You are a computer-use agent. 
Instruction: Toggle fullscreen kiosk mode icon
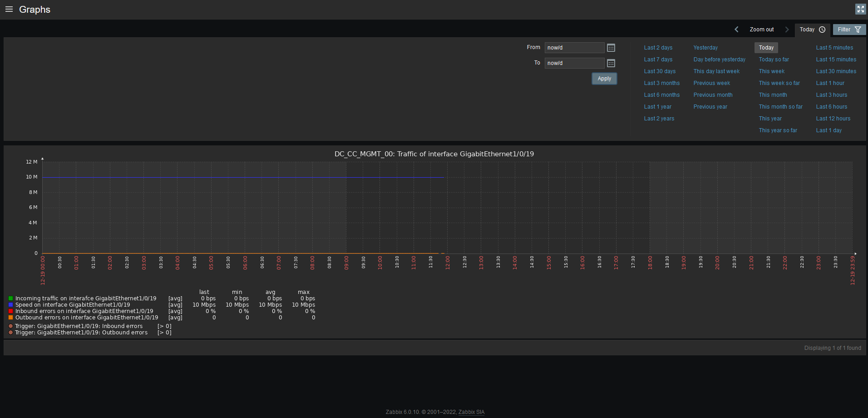coord(860,9)
